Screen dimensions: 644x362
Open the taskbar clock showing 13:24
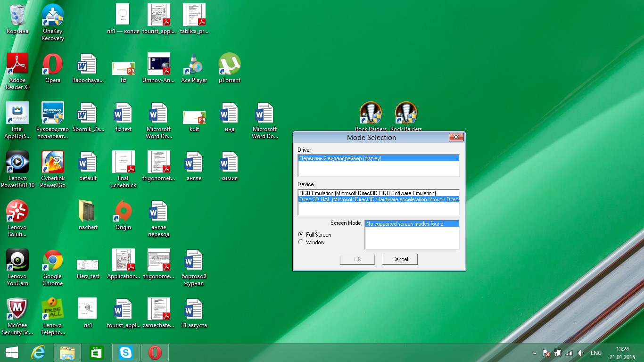(623, 353)
